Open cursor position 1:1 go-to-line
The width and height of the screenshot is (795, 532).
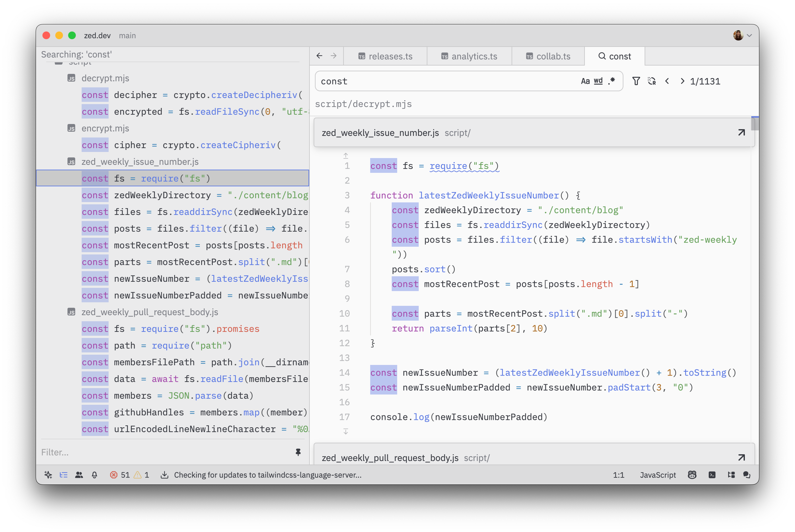(618, 475)
